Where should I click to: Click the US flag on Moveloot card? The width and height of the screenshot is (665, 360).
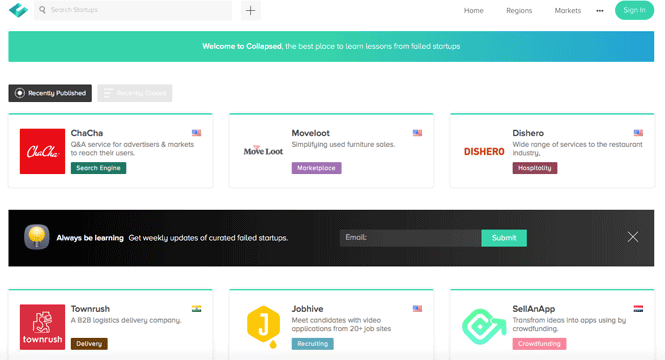417,133
